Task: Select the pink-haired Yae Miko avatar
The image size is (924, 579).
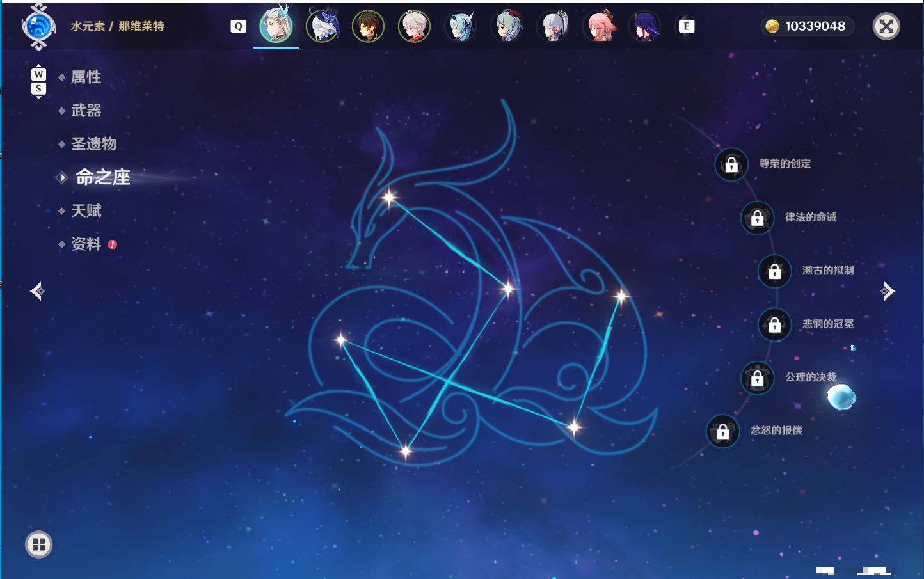Action: (599, 26)
